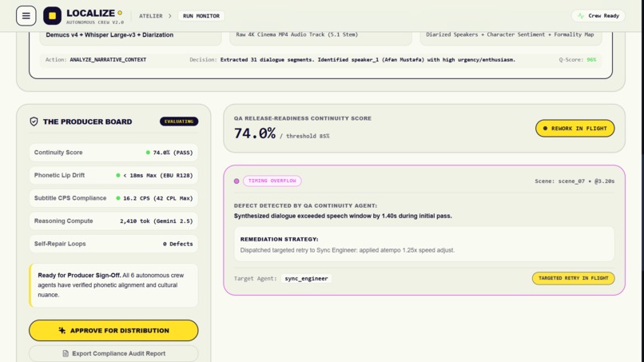Click the 'Extracted 31 dialogue segments' decision text
Screen dimensions: 644x362
click(x=368, y=60)
